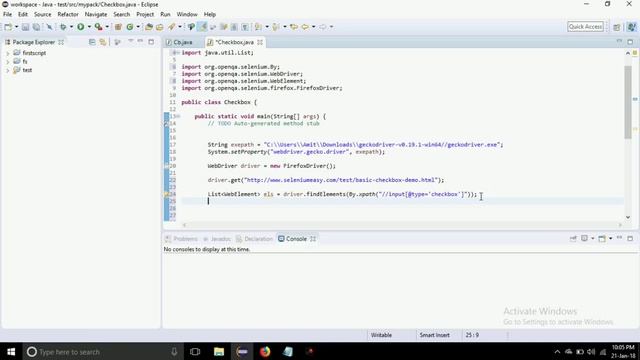The height and width of the screenshot is (360, 640).
Task: Click the Open Console icon
Action: (602, 238)
